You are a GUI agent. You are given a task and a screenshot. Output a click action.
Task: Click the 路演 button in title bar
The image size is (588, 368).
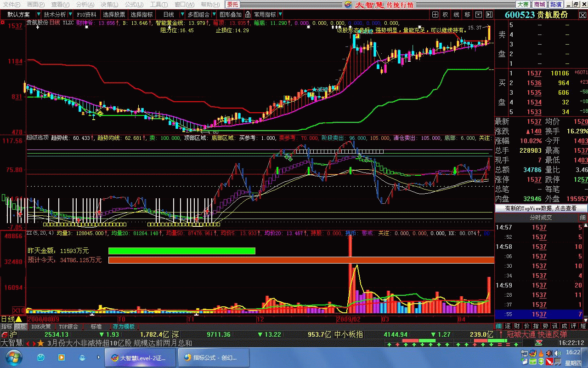[556, 5]
